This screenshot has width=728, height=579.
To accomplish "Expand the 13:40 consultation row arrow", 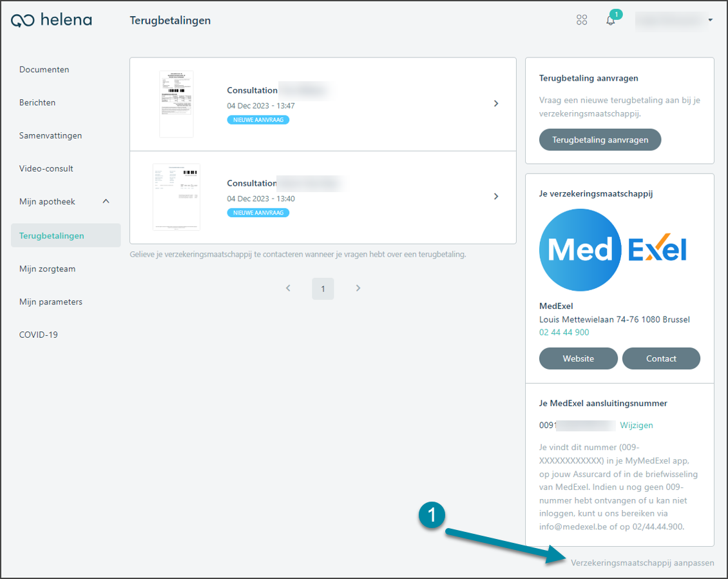I will click(496, 197).
